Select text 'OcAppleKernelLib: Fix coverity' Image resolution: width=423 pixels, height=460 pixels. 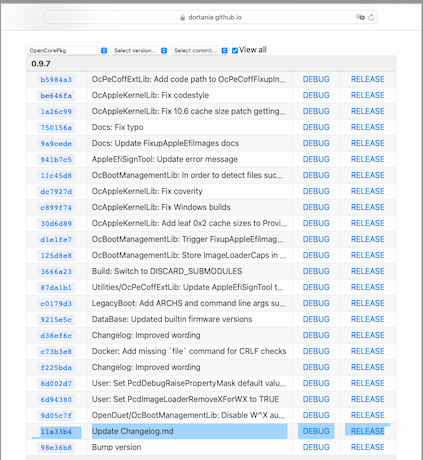(x=147, y=191)
